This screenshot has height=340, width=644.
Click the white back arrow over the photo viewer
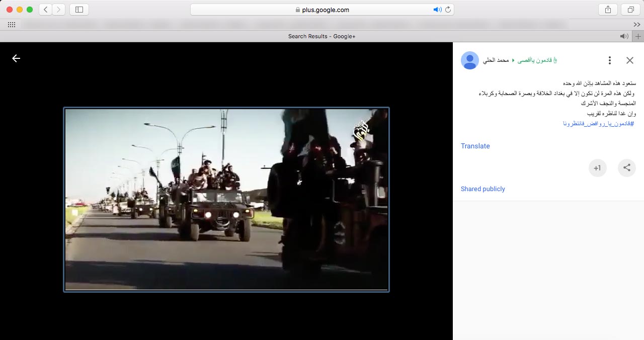[16, 58]
